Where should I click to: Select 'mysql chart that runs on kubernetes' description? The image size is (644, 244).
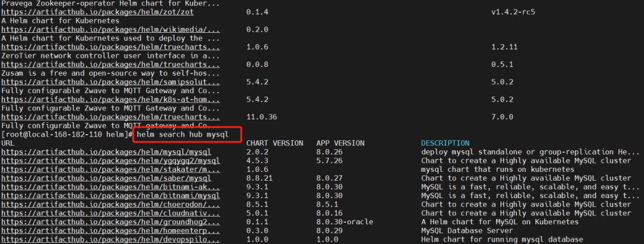click(x=497, y=169)
